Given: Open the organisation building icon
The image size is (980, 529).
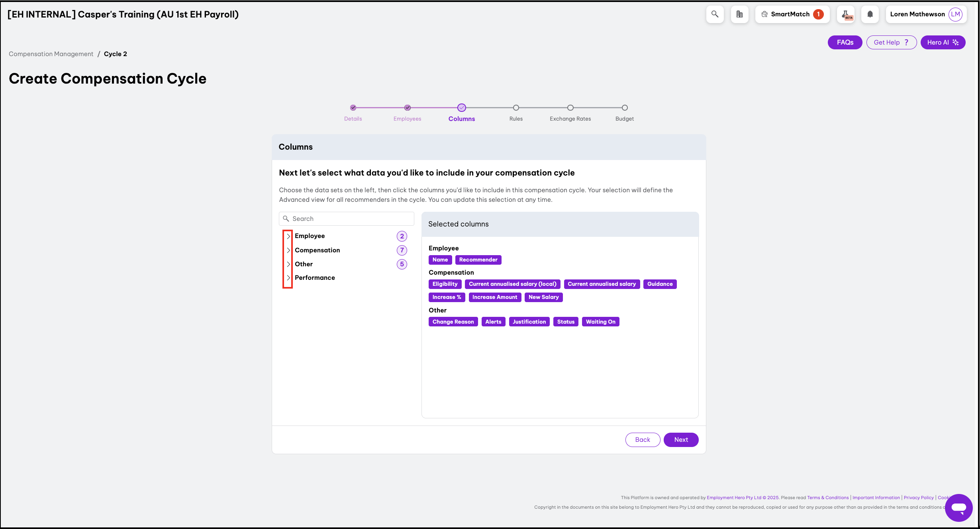Looking at the screenshot, I should [x=739, y=14].
